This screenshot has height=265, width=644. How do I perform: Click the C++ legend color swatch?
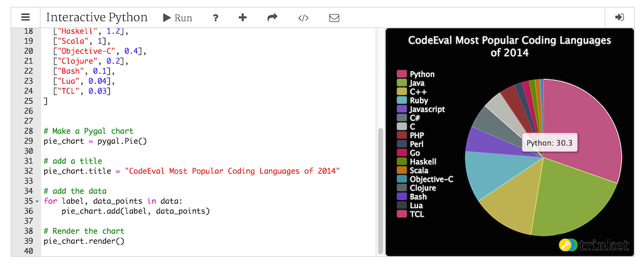point(402,92)
